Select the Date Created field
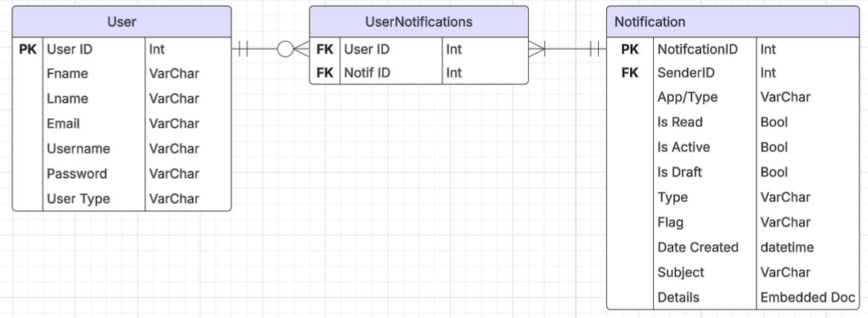 point(698,248)
